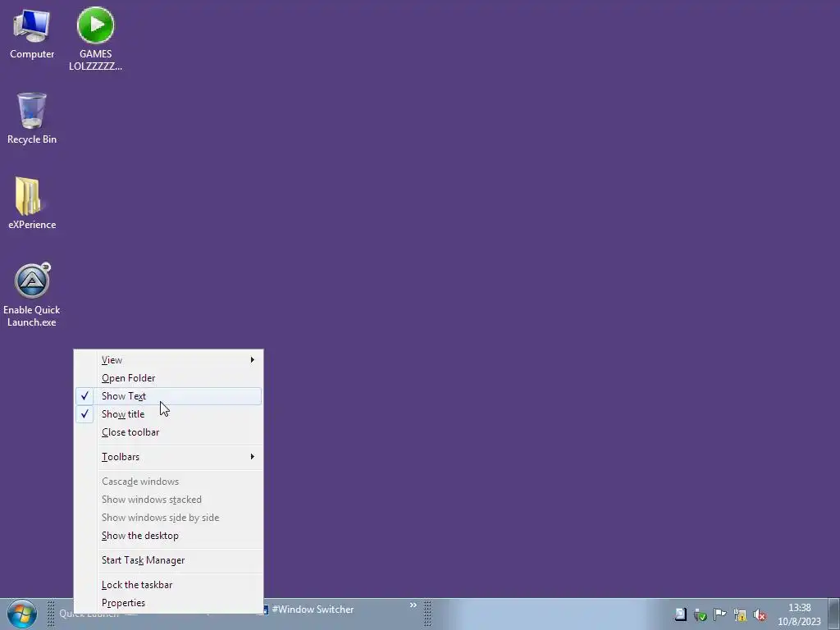The image size is (840, 630).
Task: Expand the Quick Launch overflow chevron
Action: [x=413, y=605]
